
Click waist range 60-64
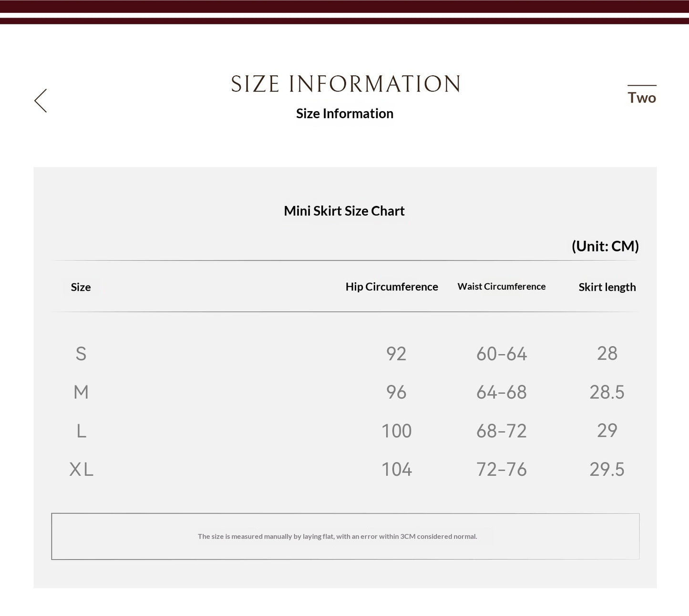502,354
